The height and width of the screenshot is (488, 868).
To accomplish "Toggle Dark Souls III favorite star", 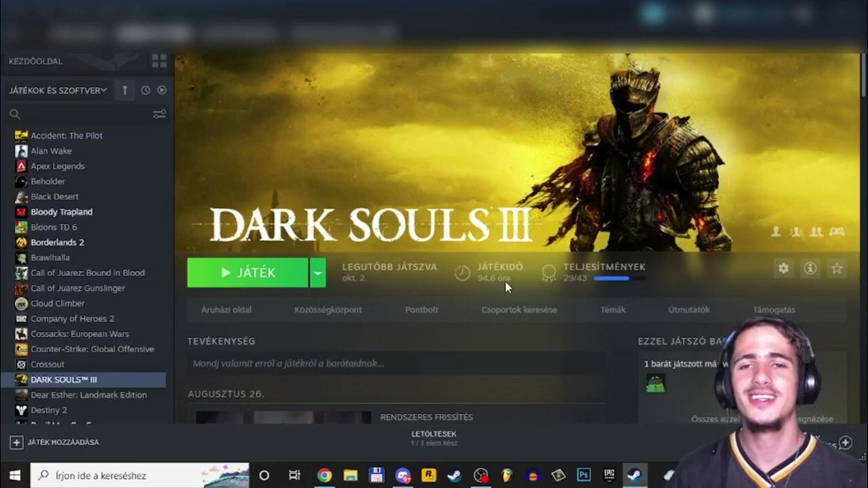I will (837, 268).
